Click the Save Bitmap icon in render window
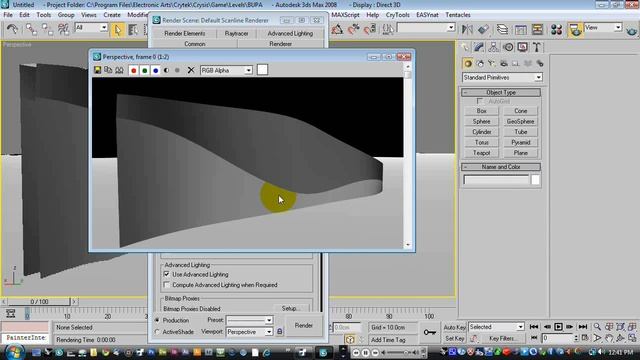Viewport: 640px width, 360px height. click(97, 70)
